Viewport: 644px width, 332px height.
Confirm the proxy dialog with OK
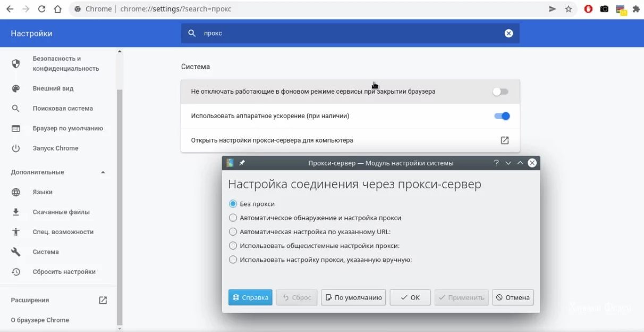click(410, 297)
